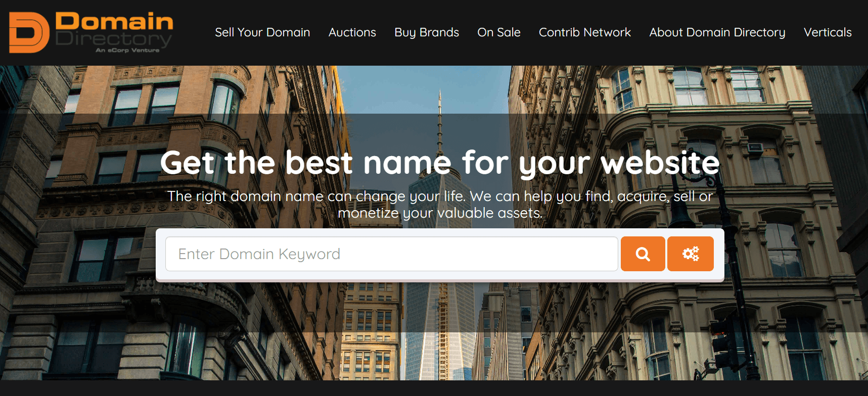
Task: Click the subtitle paragraph about domain names
Action: [440, 204]
